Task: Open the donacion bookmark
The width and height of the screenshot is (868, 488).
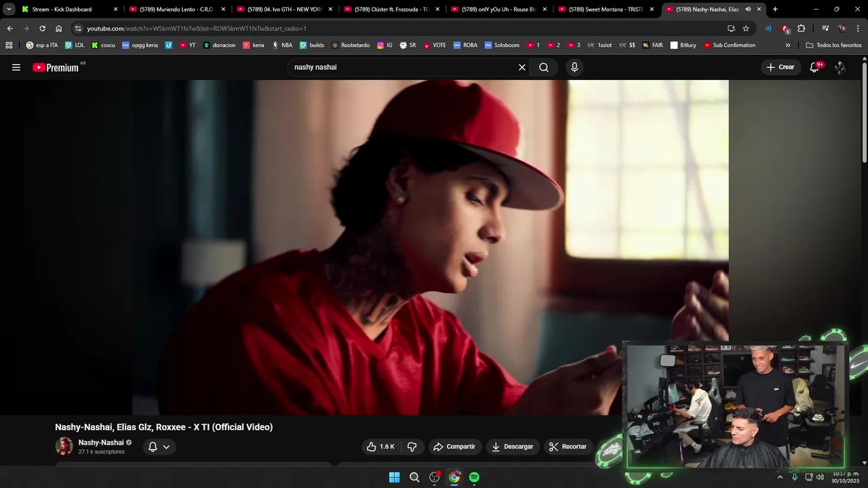Action: (x=219, y=45)
